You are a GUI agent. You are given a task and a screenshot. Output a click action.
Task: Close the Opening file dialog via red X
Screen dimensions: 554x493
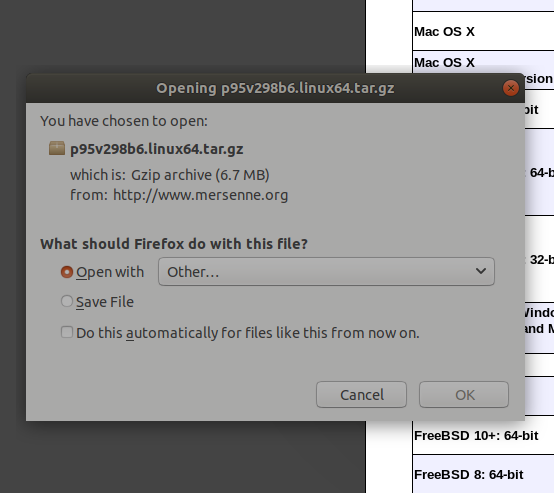click(x=511, y=88)
